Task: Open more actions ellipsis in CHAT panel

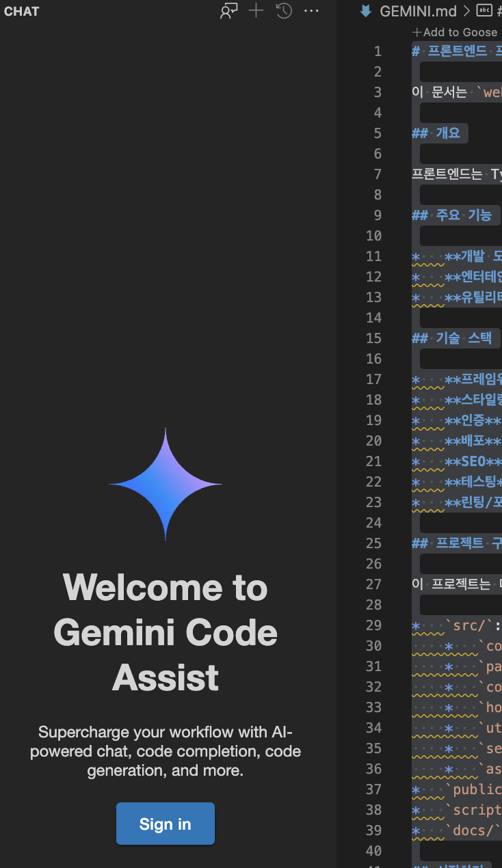Action: coord(311,11)
